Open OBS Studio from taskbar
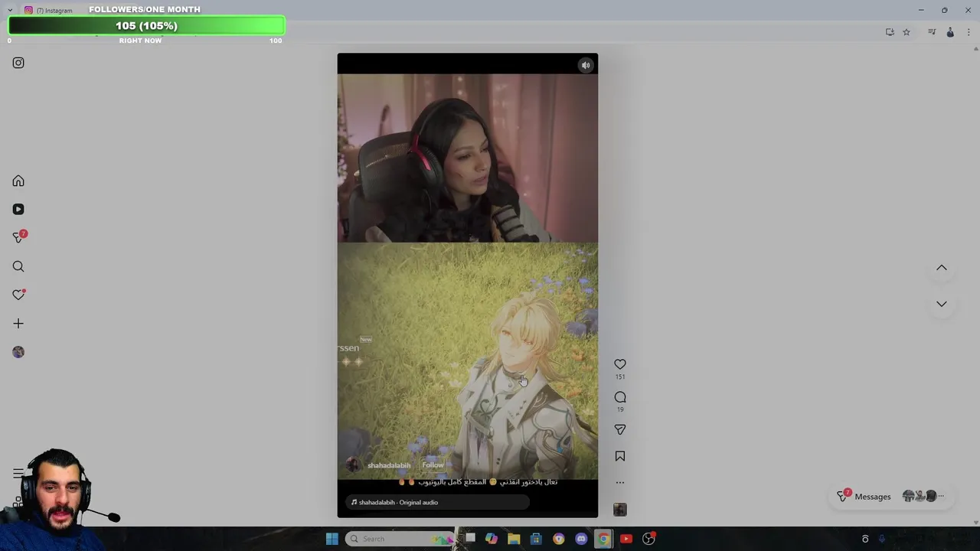This screenshot has width=980, height=551. tap(648, 539)
